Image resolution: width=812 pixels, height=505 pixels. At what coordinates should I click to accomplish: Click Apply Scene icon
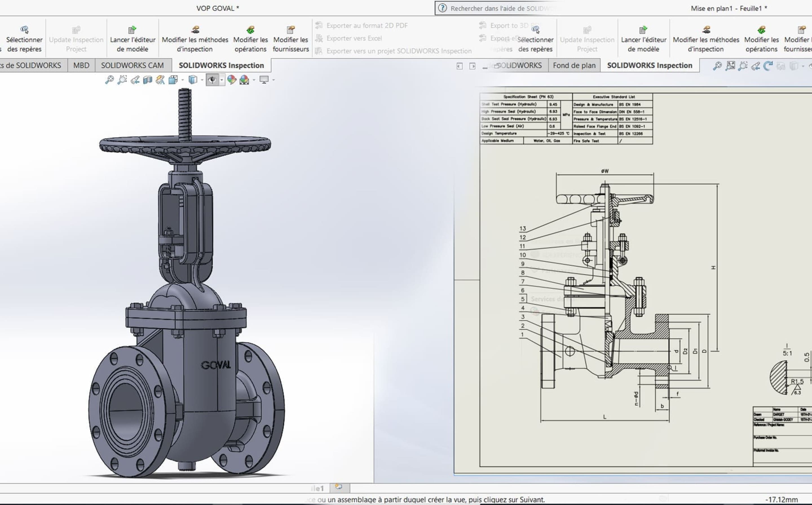tap(244, 80)
